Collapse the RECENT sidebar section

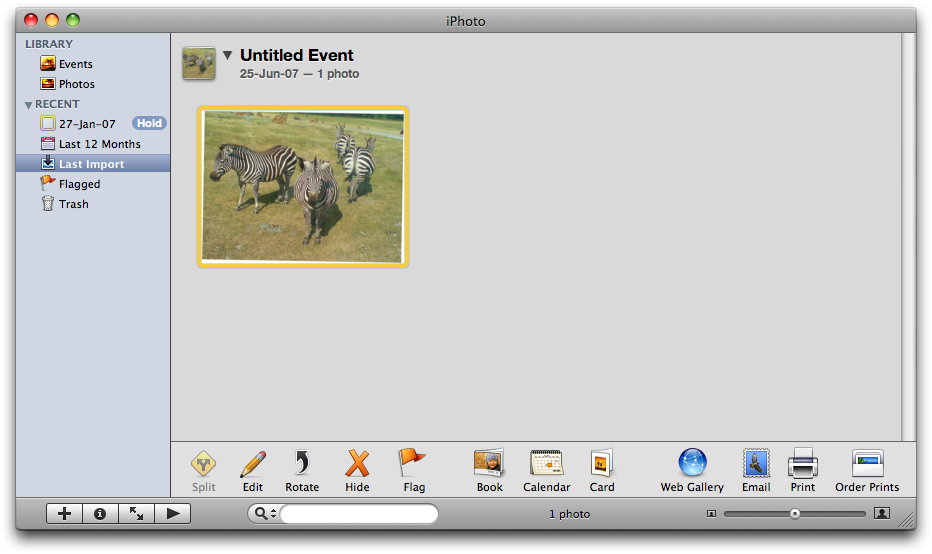coord(28,105)
